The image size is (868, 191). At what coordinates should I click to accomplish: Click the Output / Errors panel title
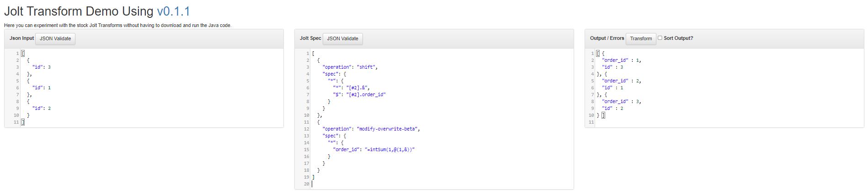pyautogui.click(x=607, y=38)
